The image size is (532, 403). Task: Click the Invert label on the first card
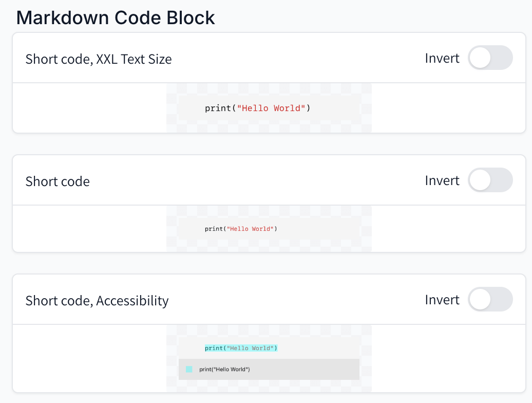[x=442, y=58]
